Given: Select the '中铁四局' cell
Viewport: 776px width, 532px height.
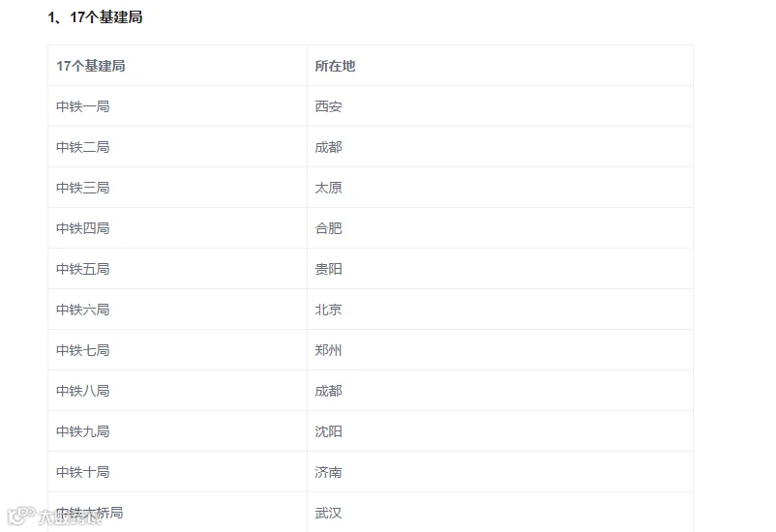Looking at the screenshot, I should (x=177, y=228).
